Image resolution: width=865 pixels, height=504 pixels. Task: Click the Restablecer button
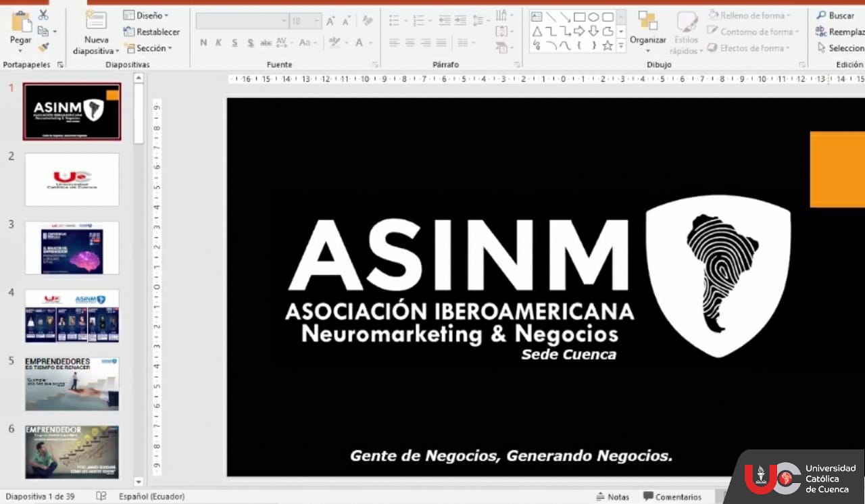click(x=151, y=32)
